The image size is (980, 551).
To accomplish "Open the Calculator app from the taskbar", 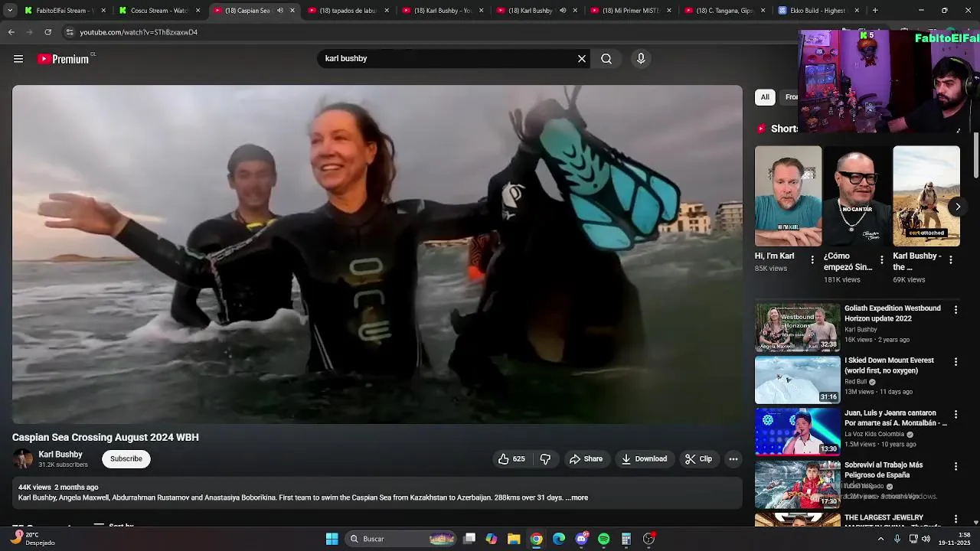I will pos(626,539).
